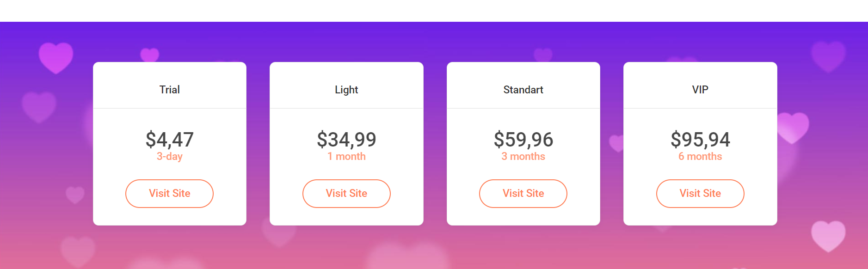Open Visit Site for the Standart plan

point(523,194)
